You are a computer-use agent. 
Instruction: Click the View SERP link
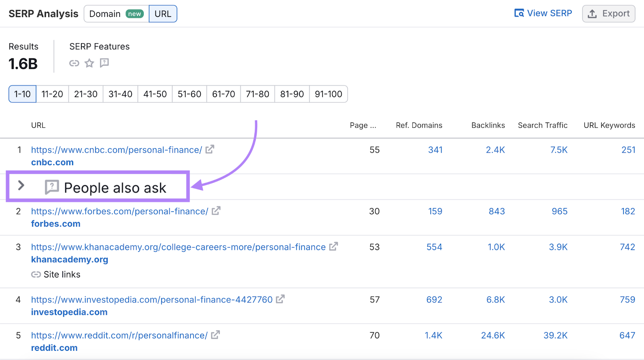pyautogui.click(x=543, y=13)
